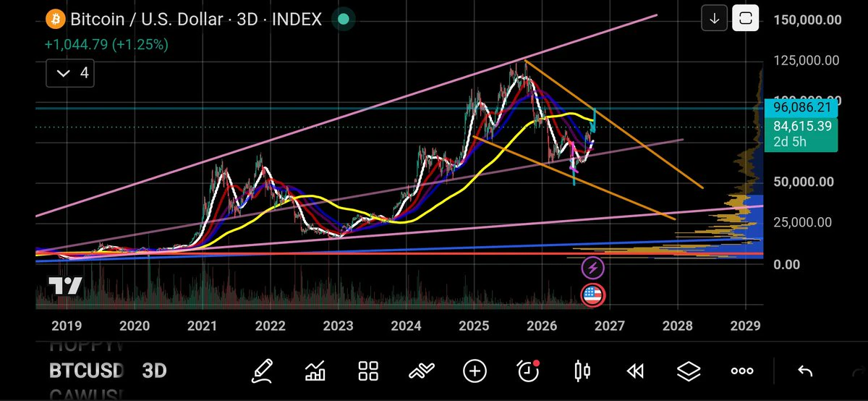The width and height of the screenshot is (868, 401).
Task: Tap the 2025 time axis label
Action: point(475,326)
